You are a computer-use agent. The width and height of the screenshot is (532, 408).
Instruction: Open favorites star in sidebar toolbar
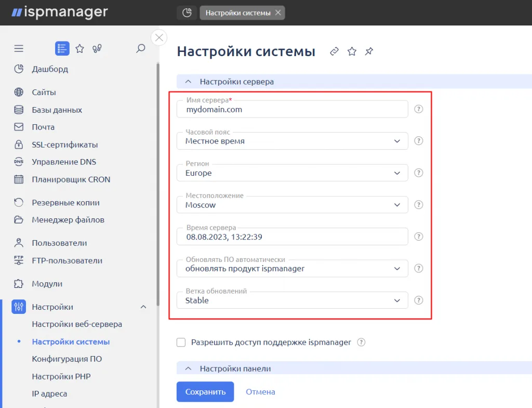pos(79,48)
